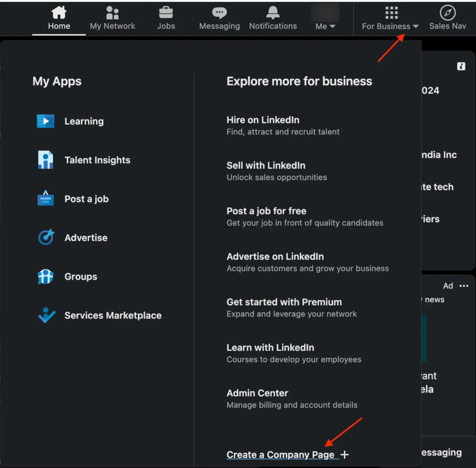
Task: Open the Post a job for free link
Action: pyautogui.click(x=266, y=211)
